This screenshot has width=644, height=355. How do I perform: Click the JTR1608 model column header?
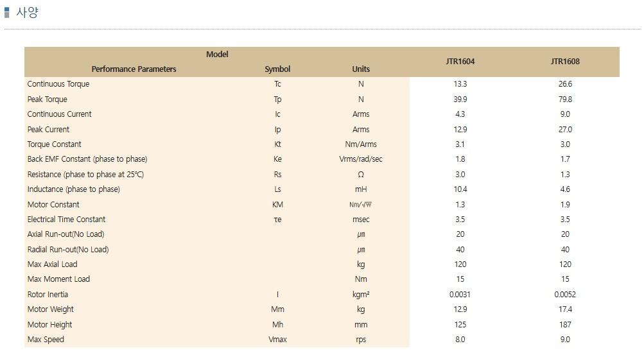[565, 62]
